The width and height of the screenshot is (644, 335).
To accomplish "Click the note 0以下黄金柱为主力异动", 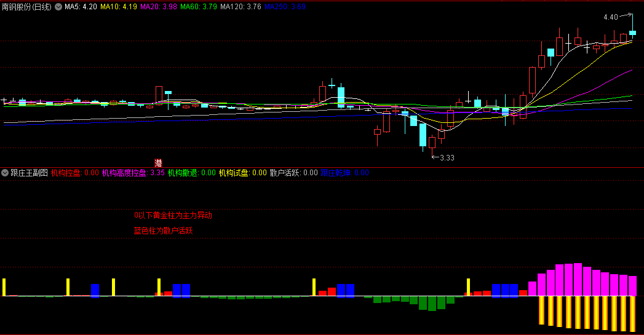I will coord(173,215).
